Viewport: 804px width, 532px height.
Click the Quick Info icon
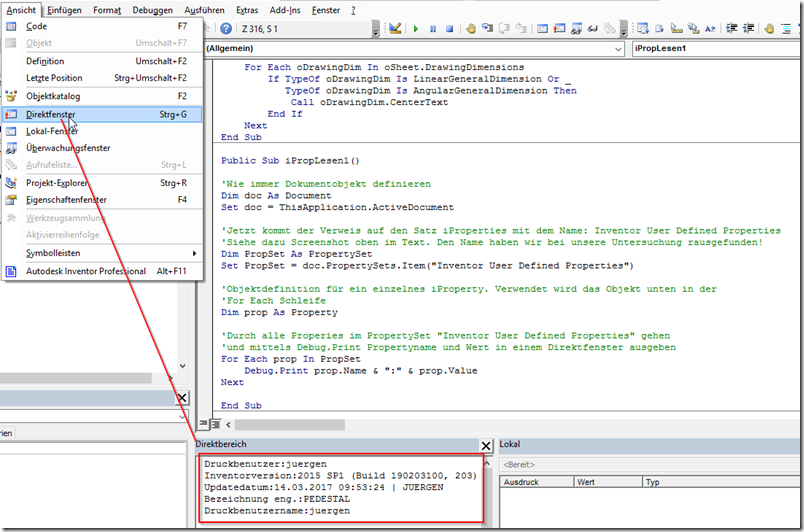[x=677, y=29]
